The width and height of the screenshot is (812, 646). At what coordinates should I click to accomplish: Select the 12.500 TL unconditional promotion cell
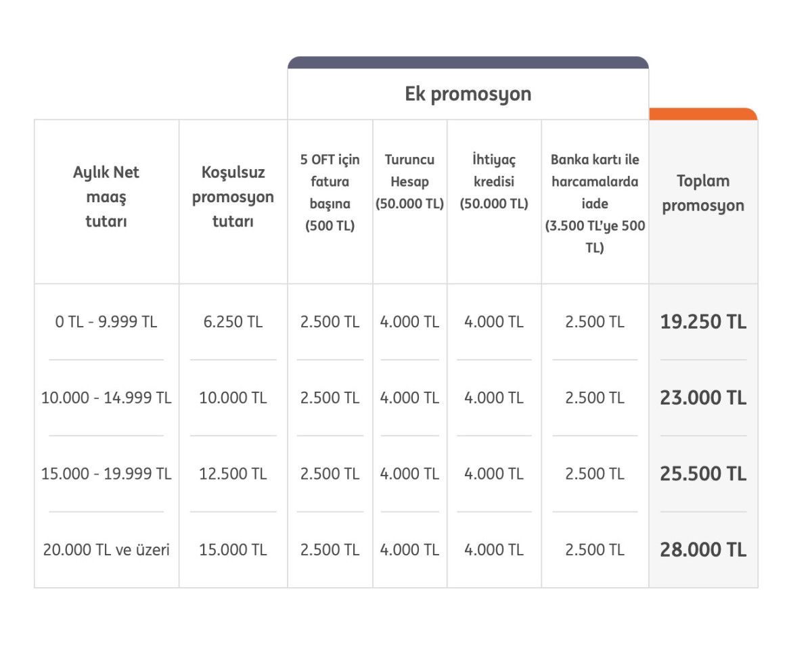tap(233, 474)
